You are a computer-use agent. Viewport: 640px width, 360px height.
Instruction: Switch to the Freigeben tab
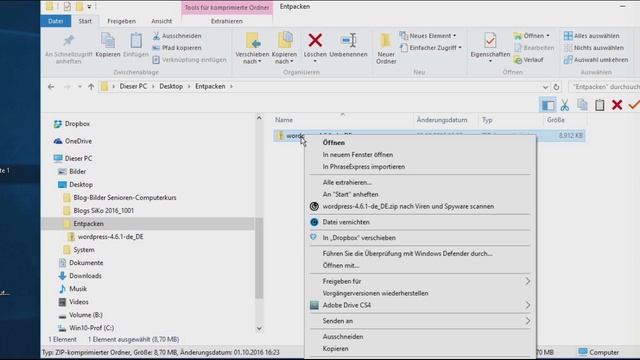(121, 21)
